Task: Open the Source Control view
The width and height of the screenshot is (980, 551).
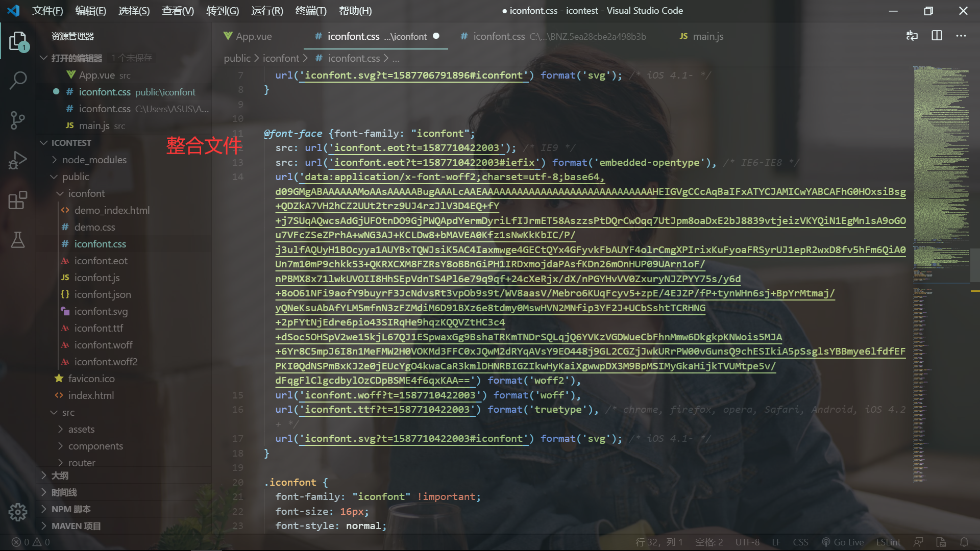Action: (x=18, y=120)
